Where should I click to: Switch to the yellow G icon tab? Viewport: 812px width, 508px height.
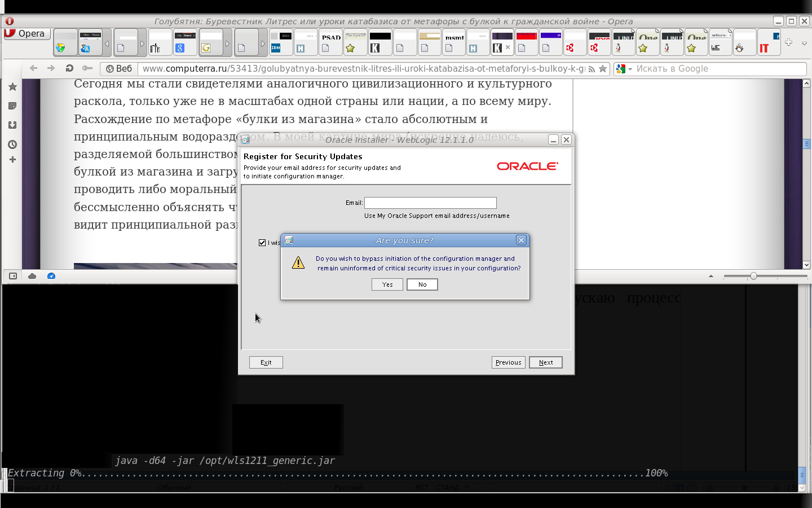[x=211, y=42]
